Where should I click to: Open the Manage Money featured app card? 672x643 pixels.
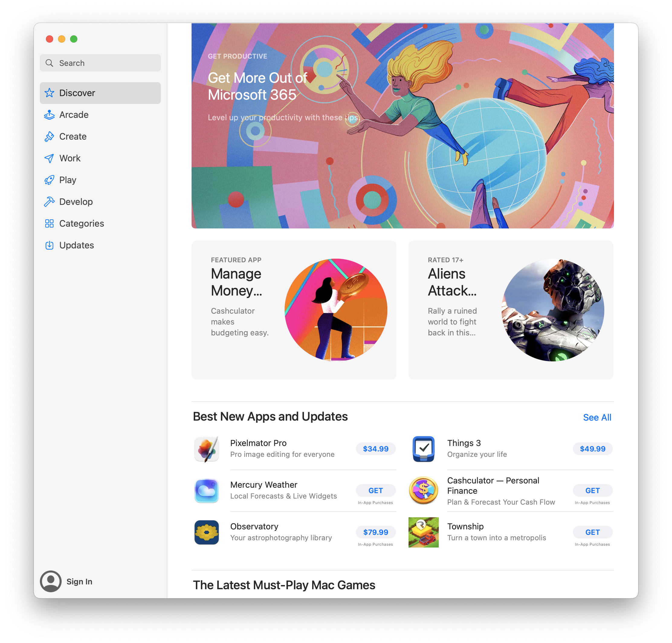(294, 310)
